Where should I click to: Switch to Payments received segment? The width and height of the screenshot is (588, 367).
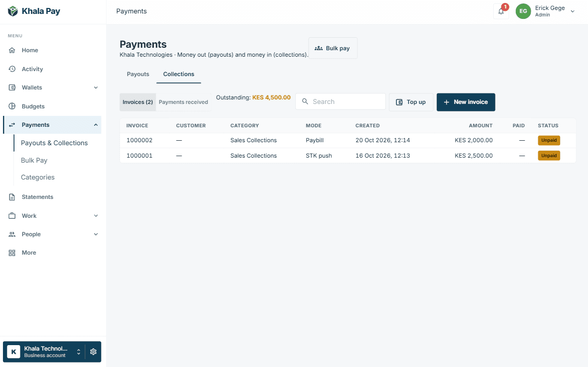(x=183, y=102)
